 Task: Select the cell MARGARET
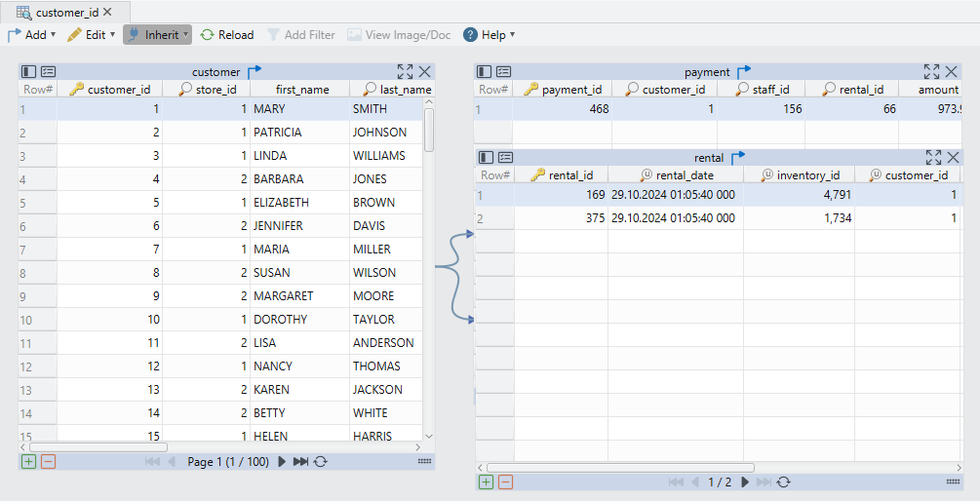300,296
